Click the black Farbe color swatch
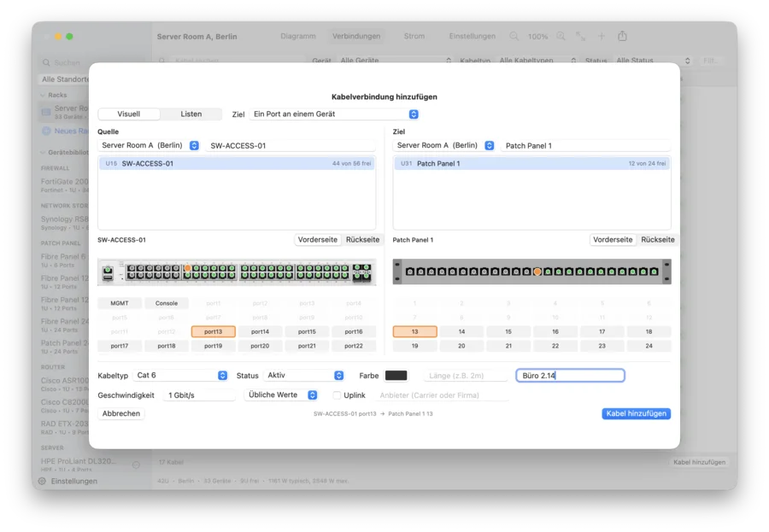This screenshot has width=769, height=532. tap(396, 376)
